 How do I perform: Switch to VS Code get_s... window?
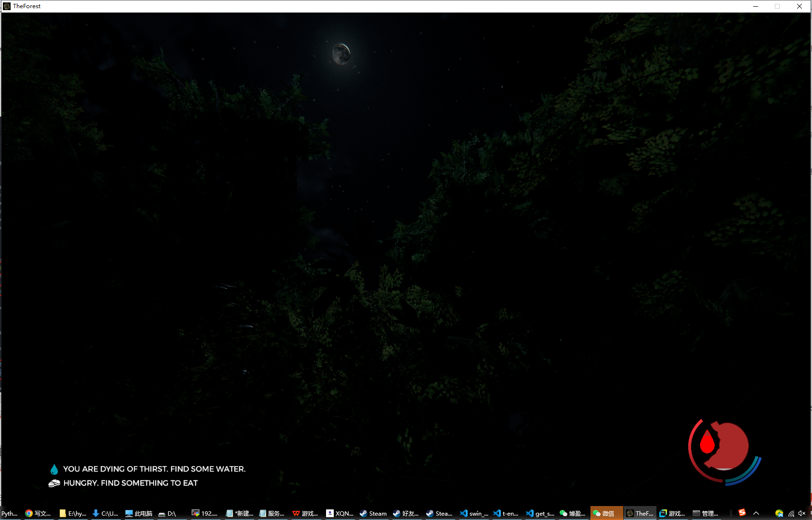540,513
